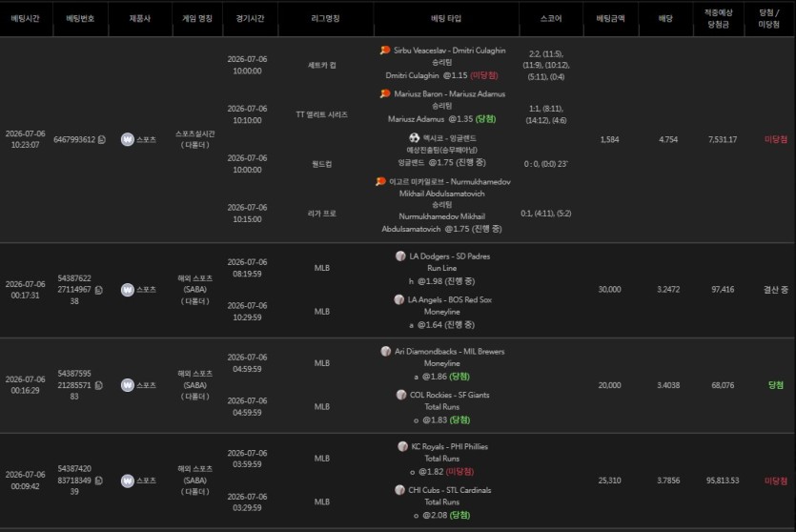Click table tennis icon for Mariusz Baron match
Viewport: 796px width, 532px height.
pyautogui.click(x=385, y=94)
